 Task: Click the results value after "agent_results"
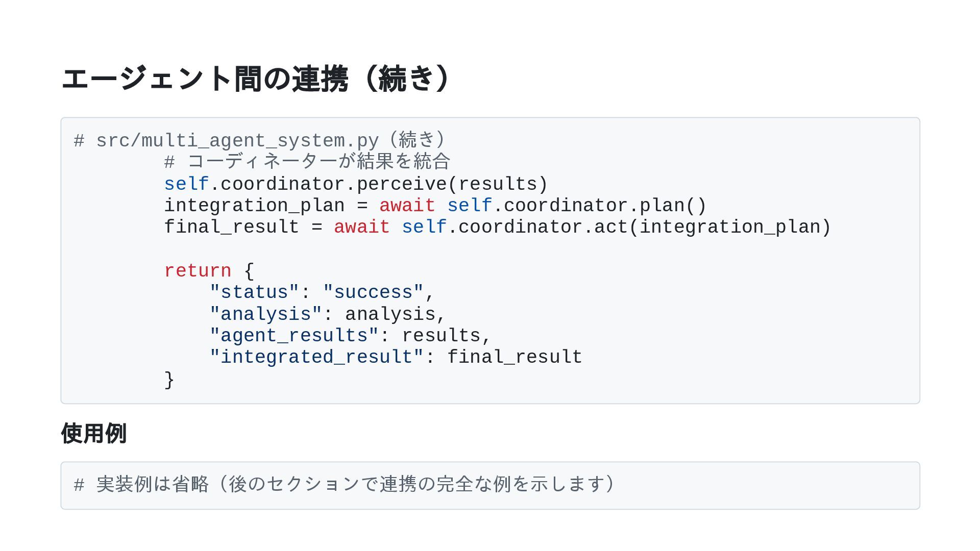point(442,336)
